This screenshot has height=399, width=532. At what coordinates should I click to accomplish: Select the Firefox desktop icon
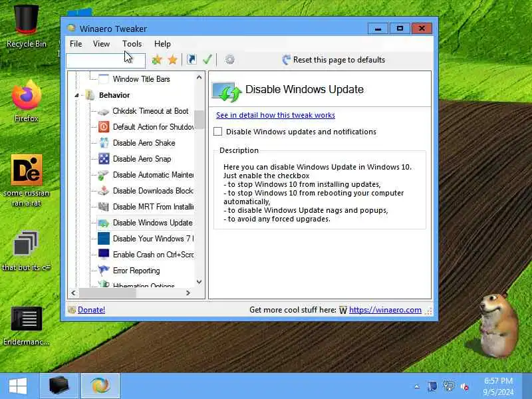tap(27, 101)
